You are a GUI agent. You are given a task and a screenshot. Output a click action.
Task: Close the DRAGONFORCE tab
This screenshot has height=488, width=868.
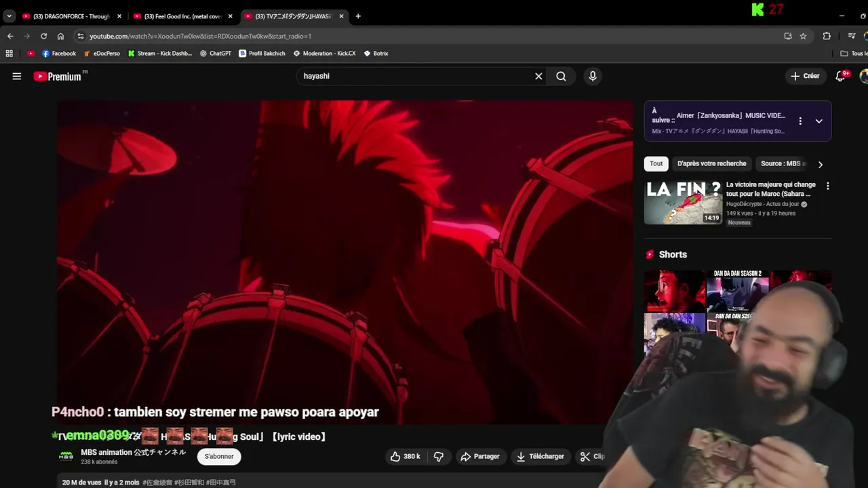119,16
